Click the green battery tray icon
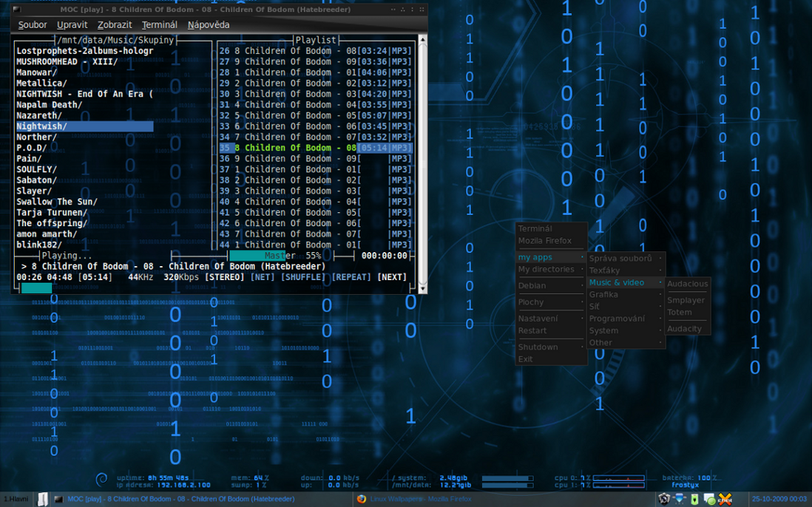 694,500
